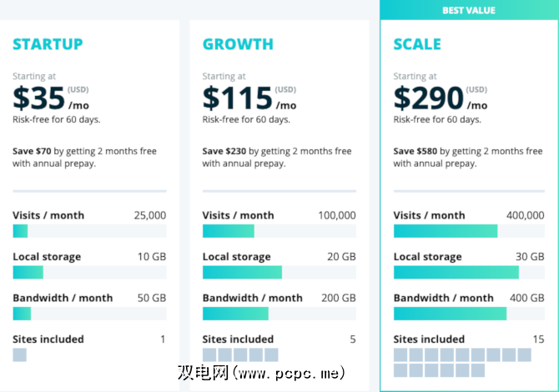Click the Scale Bandwidth / month bar
The height and width of the screenshot is (392, 559).
point(468,314)
